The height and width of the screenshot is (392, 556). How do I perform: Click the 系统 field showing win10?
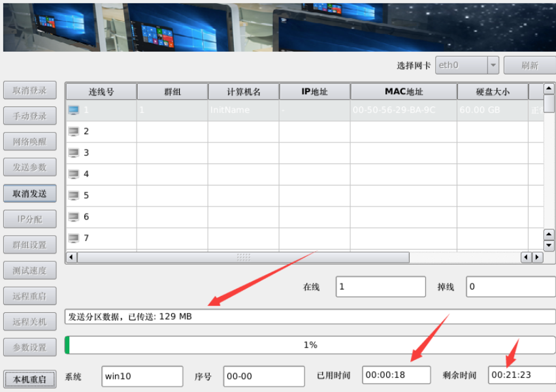pos(142,376)
